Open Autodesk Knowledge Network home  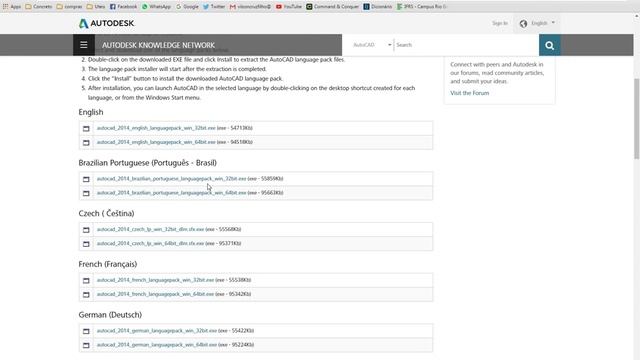click(x=158, y=45)
